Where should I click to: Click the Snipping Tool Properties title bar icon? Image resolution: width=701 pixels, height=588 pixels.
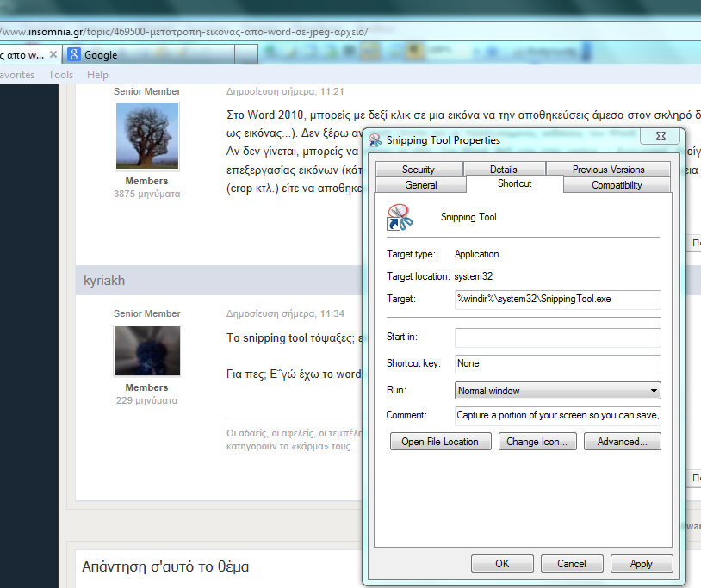tap(375, 140)
